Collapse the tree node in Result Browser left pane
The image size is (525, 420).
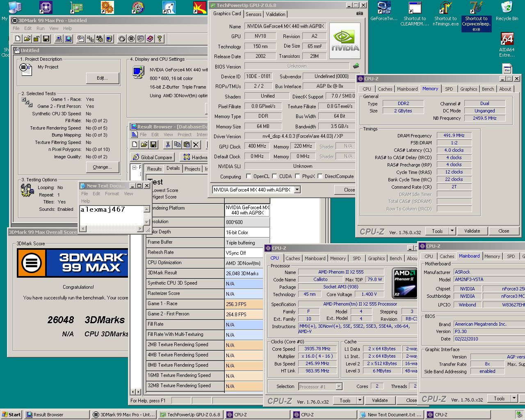(134, 167)
